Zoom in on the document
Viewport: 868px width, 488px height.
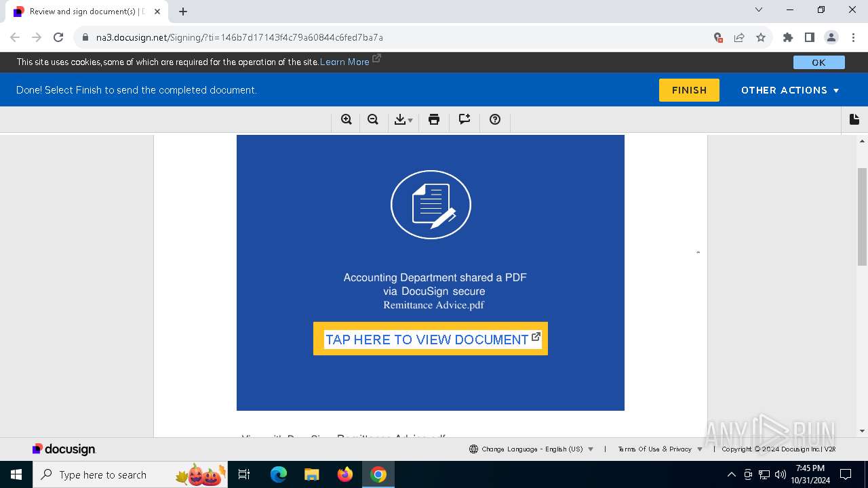[347, 120]
